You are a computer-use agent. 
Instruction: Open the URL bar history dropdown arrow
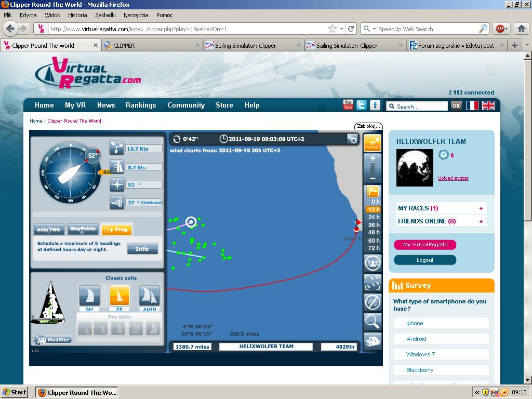[x=341, y=29]
